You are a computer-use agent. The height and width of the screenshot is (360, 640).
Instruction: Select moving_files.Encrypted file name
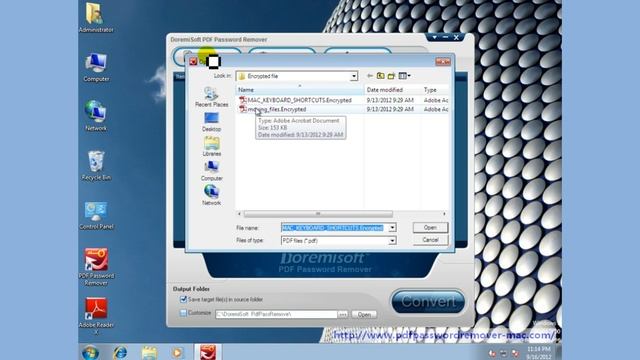tap(277, 109)
